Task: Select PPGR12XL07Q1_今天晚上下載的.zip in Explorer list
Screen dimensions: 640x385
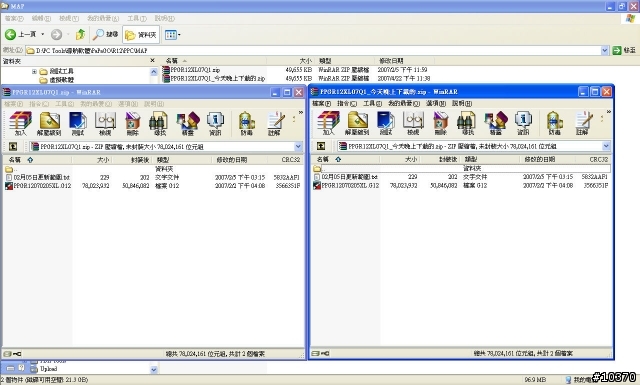Action: tap(214, 78)
